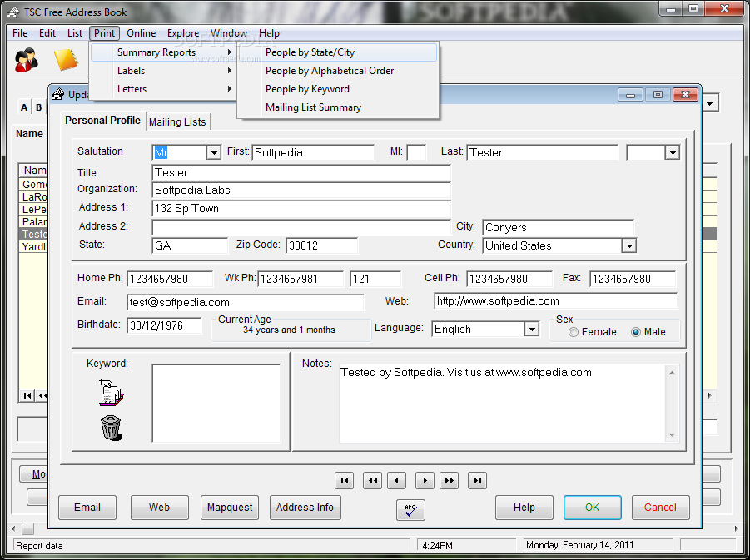Click the Mapquest button
Image resolution: width=750 pixels, height=560 pixels.
click(230, 508)
